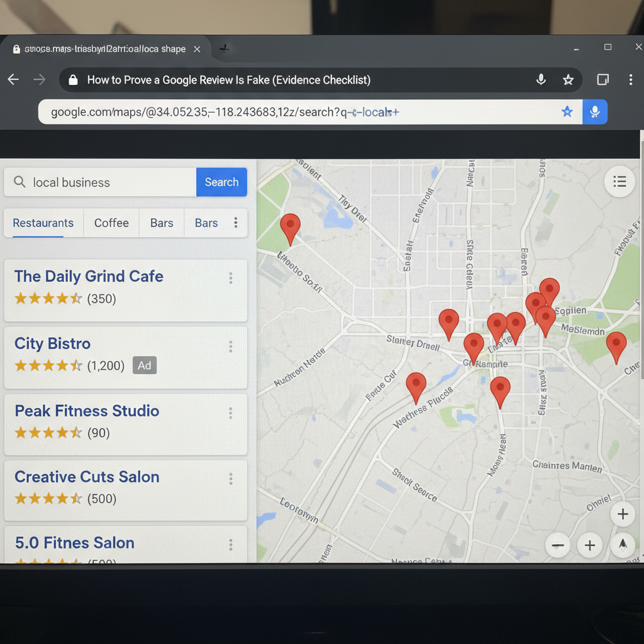The width and height of the screenshot is (644, 644).
Task: Click The Daily Grind Cafe star rating
Action: tap(48, 299)
